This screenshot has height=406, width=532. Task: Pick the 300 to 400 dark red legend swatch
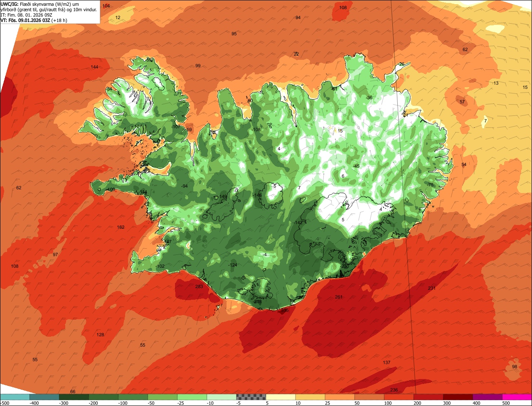pyautogui.click(x=458, y=397)
